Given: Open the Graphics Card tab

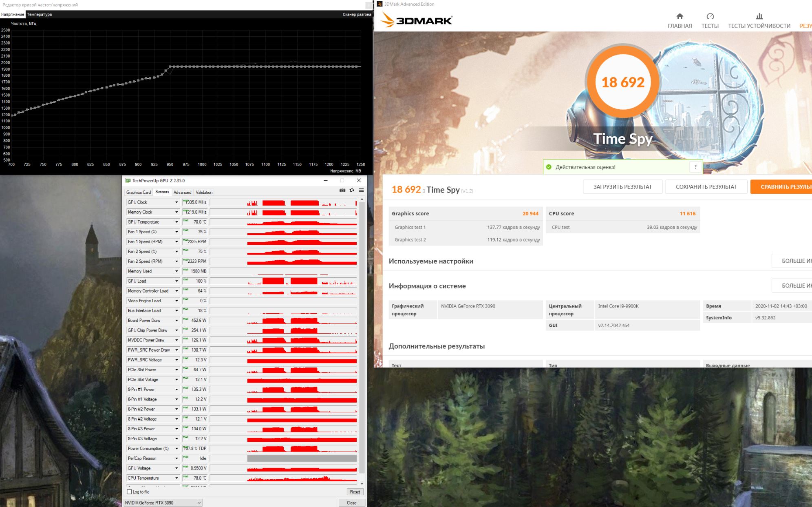Looking at the screenshot, I should (x=139, y=192).
